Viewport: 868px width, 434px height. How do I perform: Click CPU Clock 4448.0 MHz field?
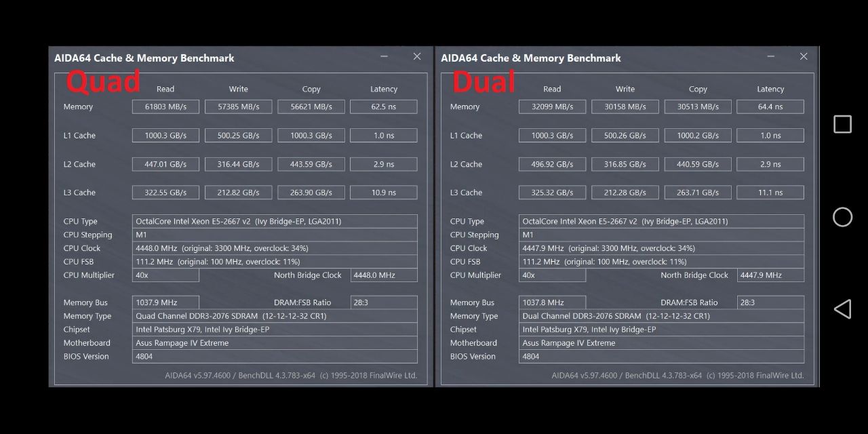(x=275, y=248)
